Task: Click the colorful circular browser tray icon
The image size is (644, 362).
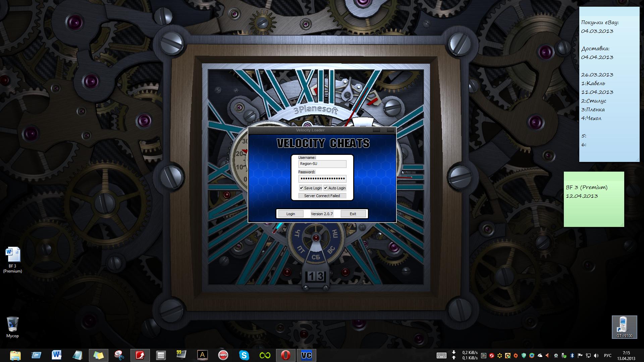Action: (x=532, y=356)
